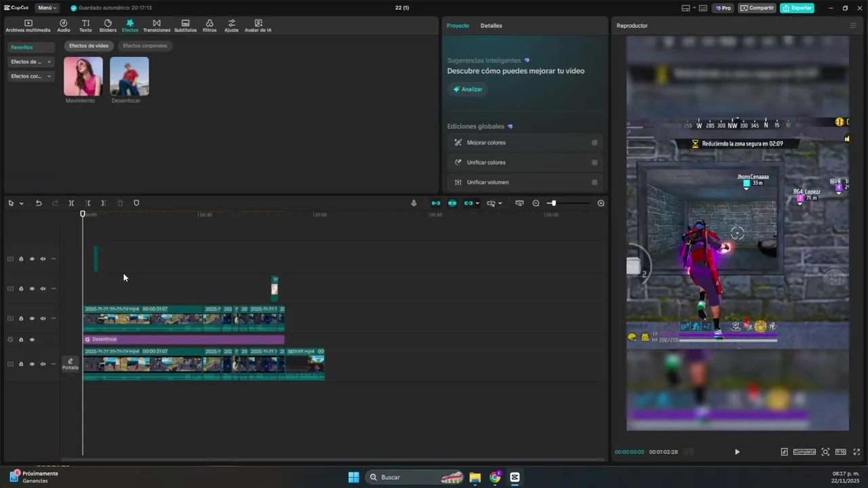This screenshot has width=868, height=488.
Task: Open the Transiciones tab
Action: [157, 26]
